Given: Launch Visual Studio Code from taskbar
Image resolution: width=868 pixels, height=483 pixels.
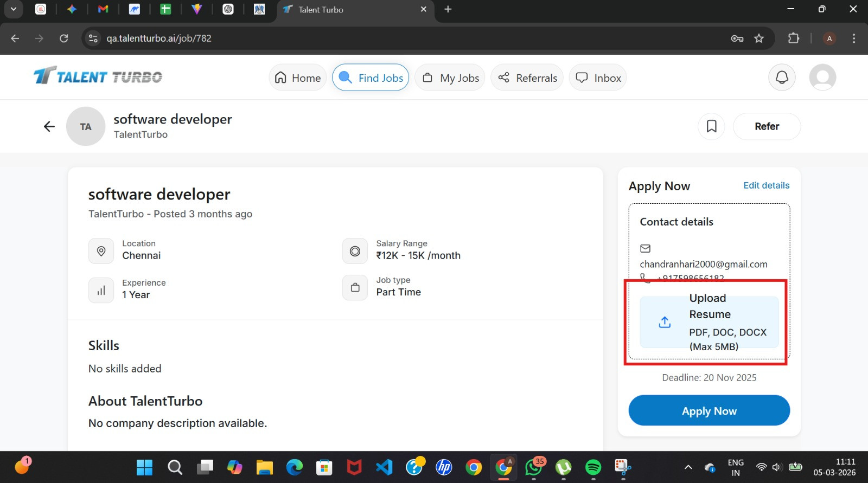Looking at the screenshot, I should 384,467.
